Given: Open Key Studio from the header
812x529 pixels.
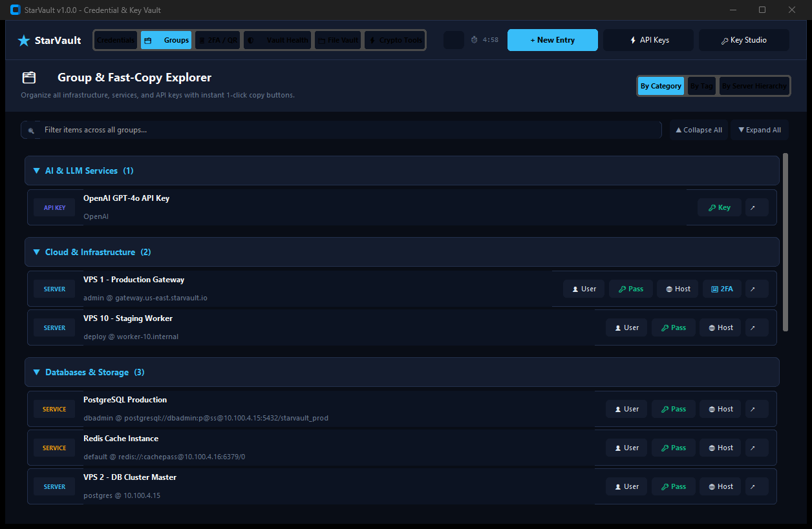Looking at the screenshot, I should [x=744, y=40].
